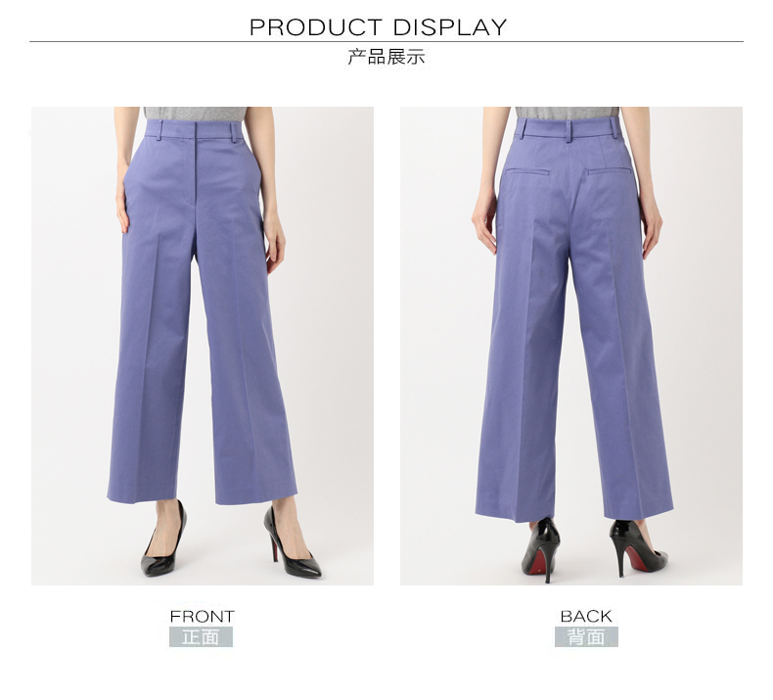The width and height of the screenshot is (773, 700).
Task: Click the BACK label text
Action: point(586,616)
